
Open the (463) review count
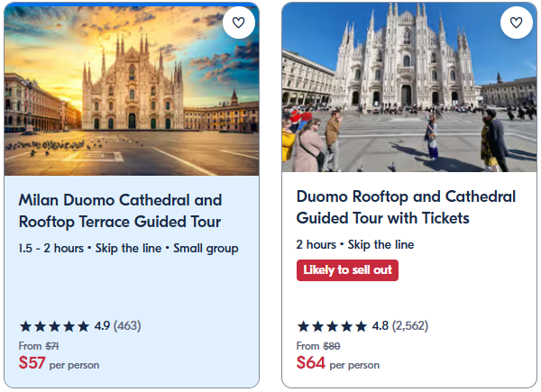click(127, 326)
